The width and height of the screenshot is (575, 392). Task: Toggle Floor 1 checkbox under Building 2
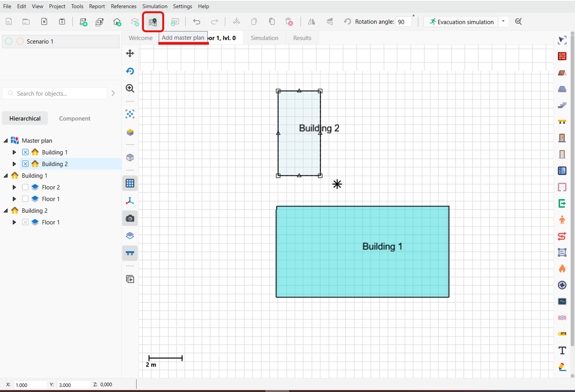coord(25,222)
